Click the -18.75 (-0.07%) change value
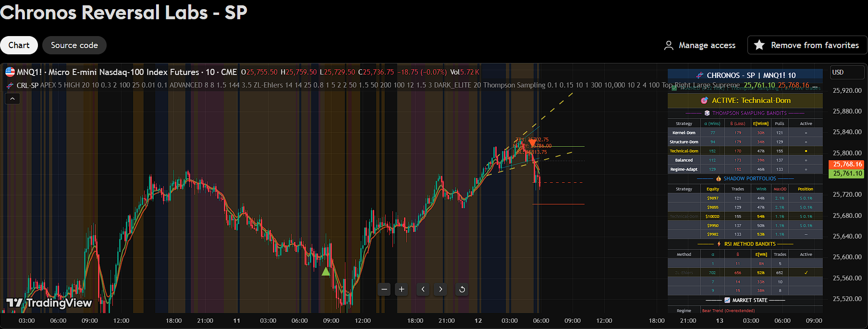This screenshot has width=868, height=329. (422, 72)
